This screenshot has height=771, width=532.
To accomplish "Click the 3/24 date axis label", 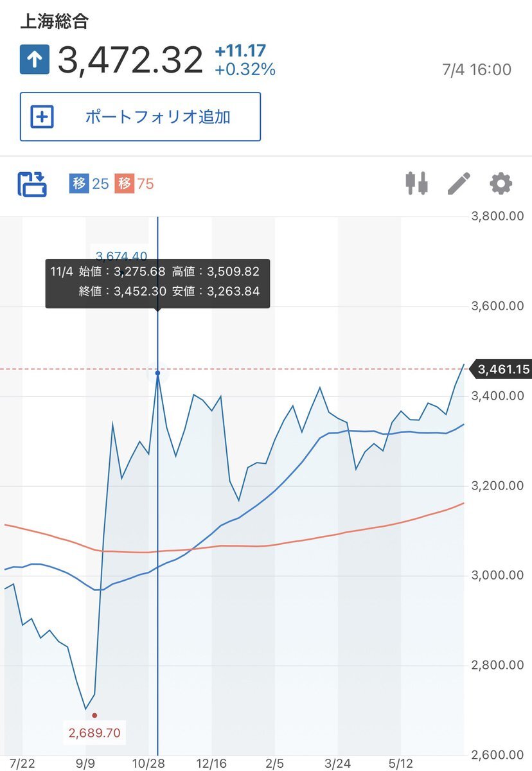I will 339,763.
